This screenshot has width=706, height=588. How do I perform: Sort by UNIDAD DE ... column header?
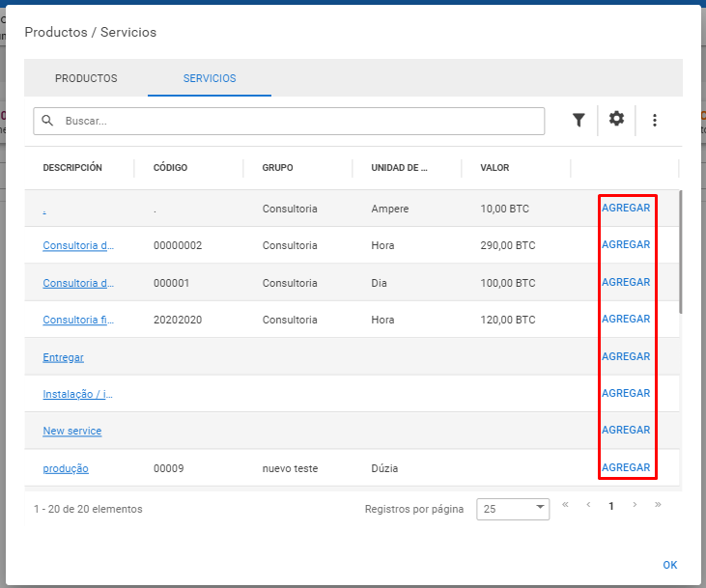[x=399, y=167]
